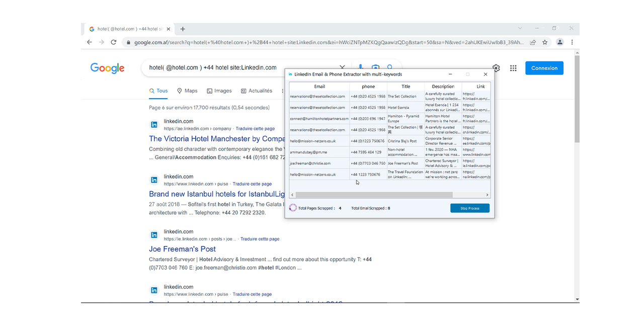Click the extractor scrollbar left arrow

pos(292,195)
